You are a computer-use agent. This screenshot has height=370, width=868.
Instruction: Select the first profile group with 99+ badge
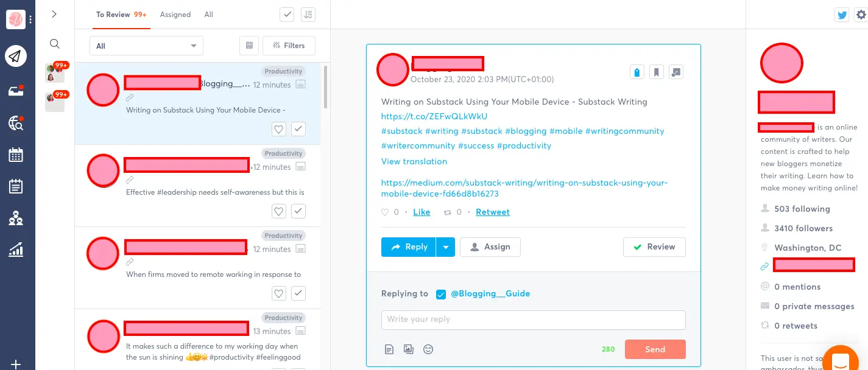click(x=55, y=73)
